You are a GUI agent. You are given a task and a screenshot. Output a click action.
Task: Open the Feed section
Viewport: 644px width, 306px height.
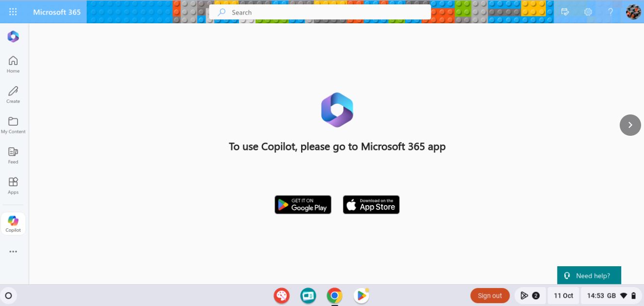(13, 156)
